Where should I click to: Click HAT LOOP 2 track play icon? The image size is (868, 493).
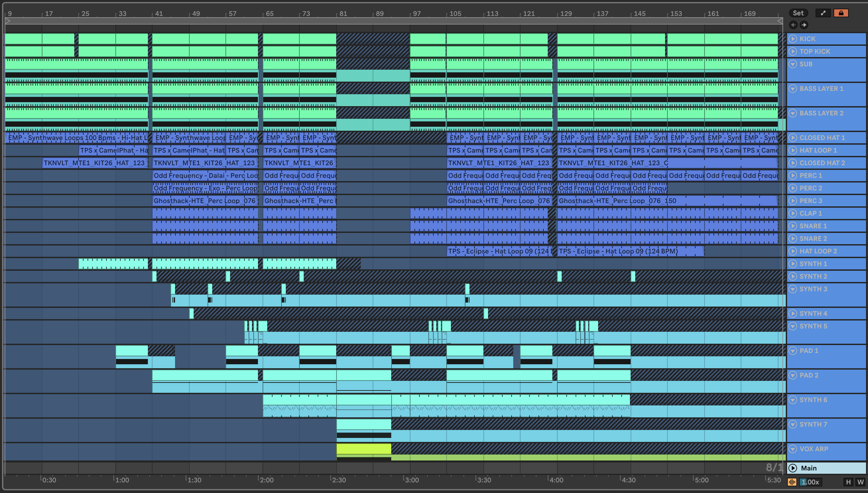coord(792,251)
